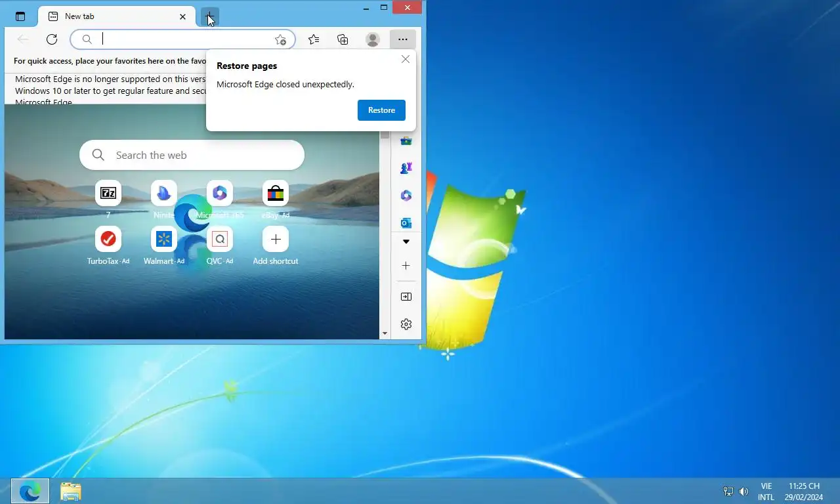Open Settings and more ellipsis menu
Image resolution: width=840 pixels, height=504 pixels.
click(403, 39)
